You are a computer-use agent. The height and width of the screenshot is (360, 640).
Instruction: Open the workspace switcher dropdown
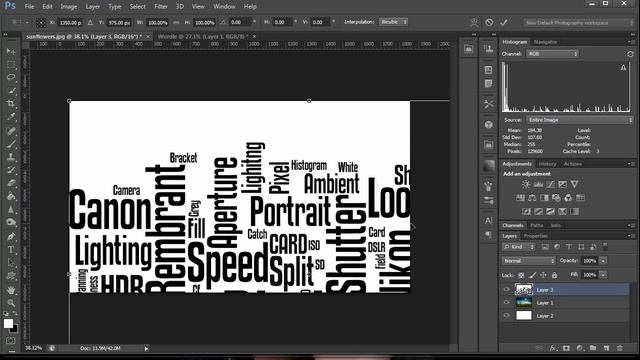tap(578, 23)
